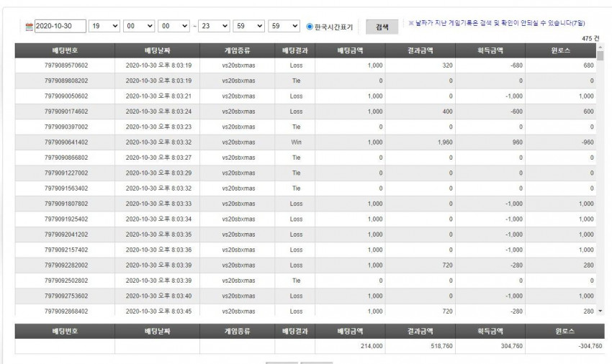Click the scrollbar up arrow of the table
Image resolution: width=612 pixels, height=364 pixels.
click(x=600, y=47)
